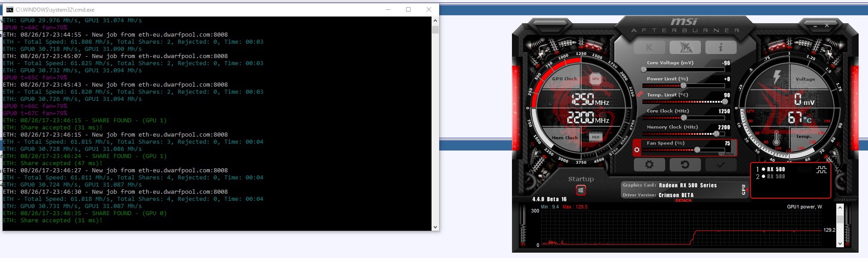The width and height of the screenshot is (868, 258).
Task: Click the cmd.exe scrollbar thumb
Action: click(435, 29)
